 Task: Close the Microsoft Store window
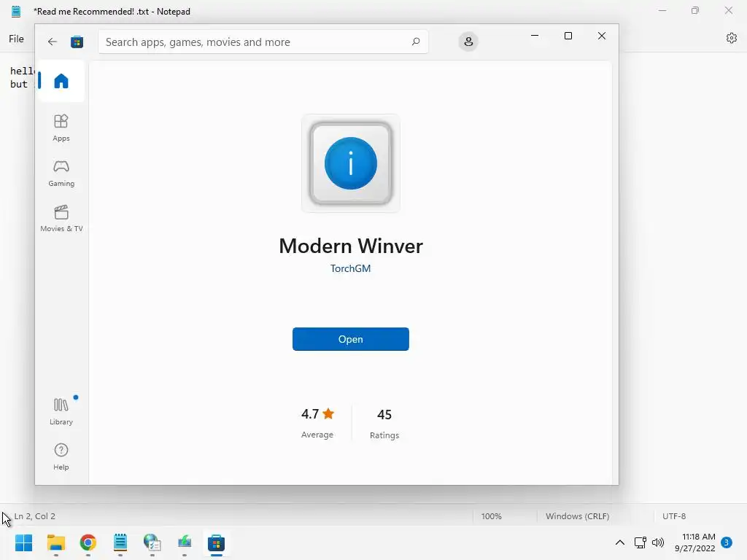(602, 36)
